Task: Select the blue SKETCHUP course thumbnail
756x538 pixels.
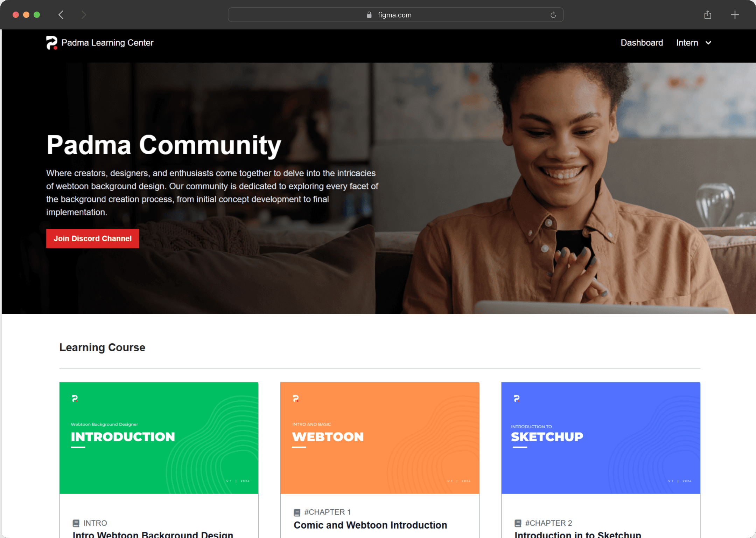Action: pos(601,438)
